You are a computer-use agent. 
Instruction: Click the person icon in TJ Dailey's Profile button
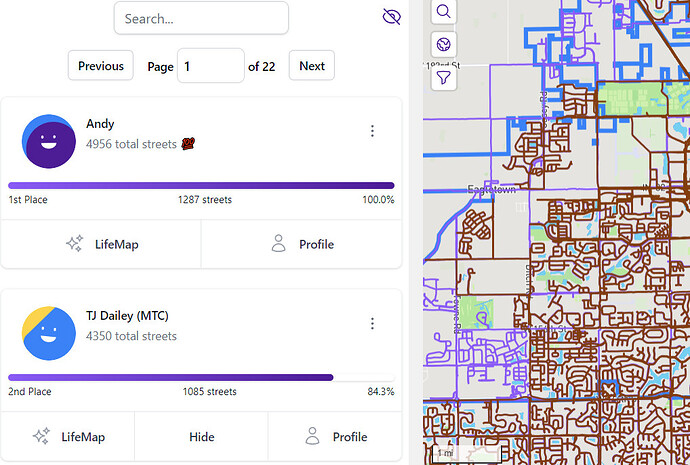click(312, 436)
